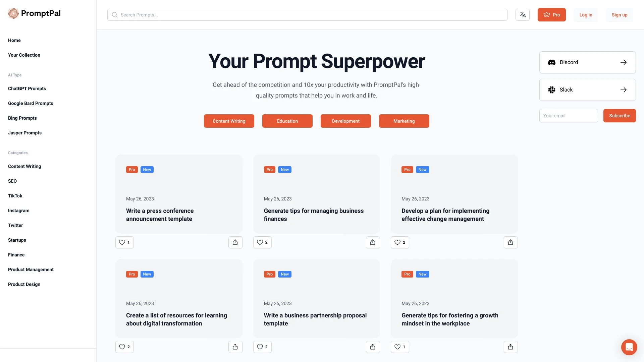Viewport: 644px width, 362px height.
Task: Select the Content Writing filter tab
Action: tap(229, 121)
